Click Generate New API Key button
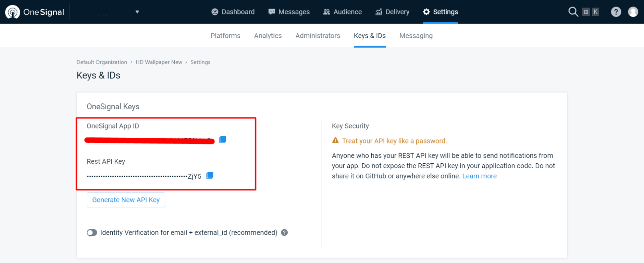This screenshot has width=644, height=263. (x=126, y=200)
